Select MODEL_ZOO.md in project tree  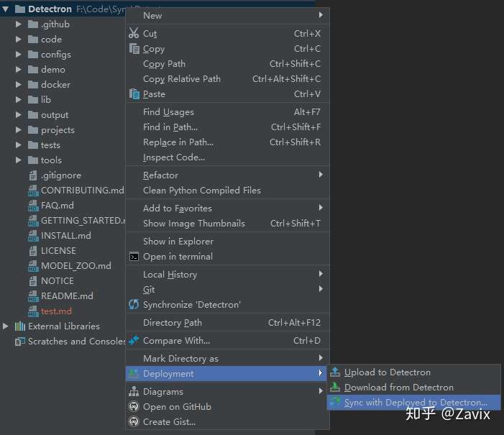pyautogui.click(x=76, y=265)
